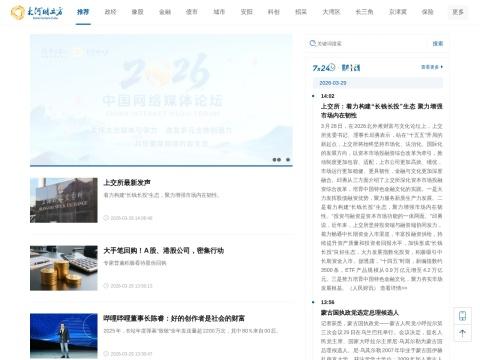This screenshot has height=360, width=480.
Task: Open the 14:02 快讯 titled 上交所：着力构建“长钱长投”生态
Action: click(x=382, y=111)
